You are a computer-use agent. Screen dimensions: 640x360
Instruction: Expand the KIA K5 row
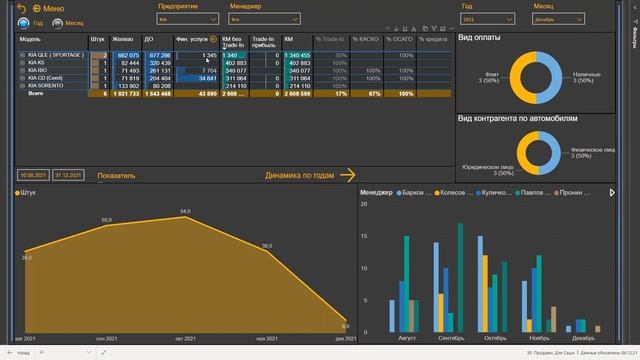click(22, 63)
